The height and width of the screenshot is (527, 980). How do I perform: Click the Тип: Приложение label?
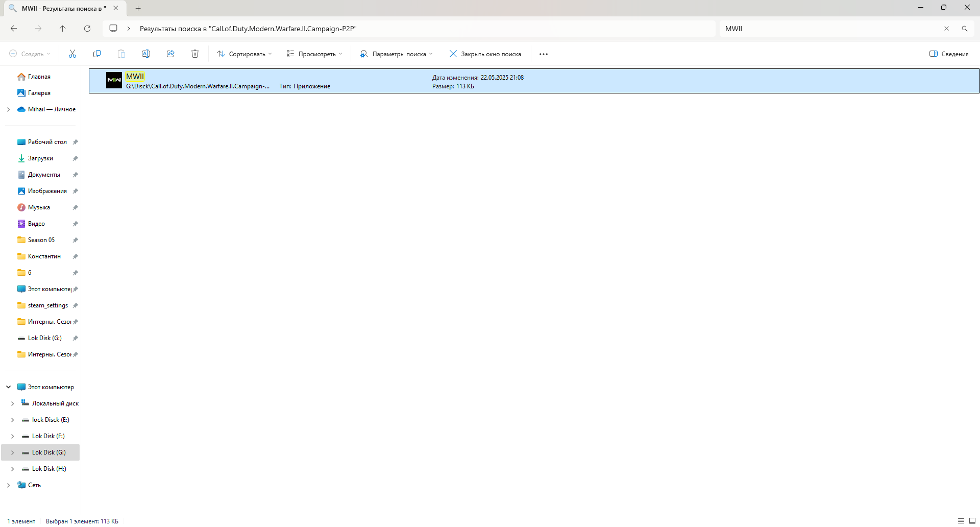305,86
